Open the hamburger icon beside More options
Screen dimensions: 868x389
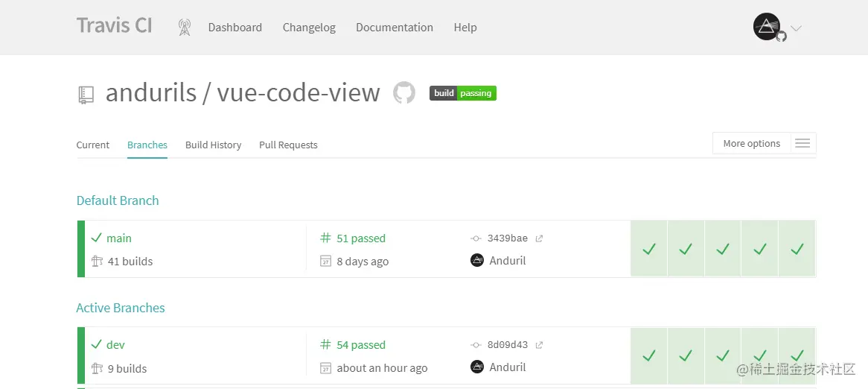pyautogui.click(x=802, y=144)
